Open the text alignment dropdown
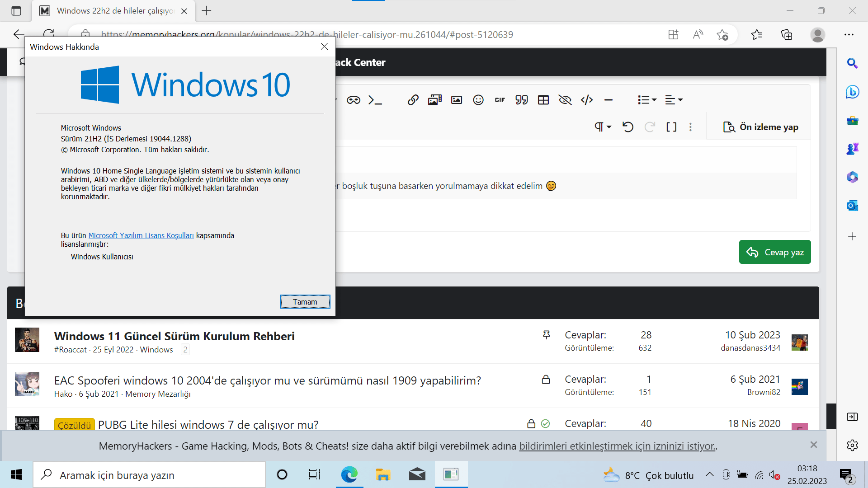The width and height of the screenshot is (868, 488). tap(674, 100)
